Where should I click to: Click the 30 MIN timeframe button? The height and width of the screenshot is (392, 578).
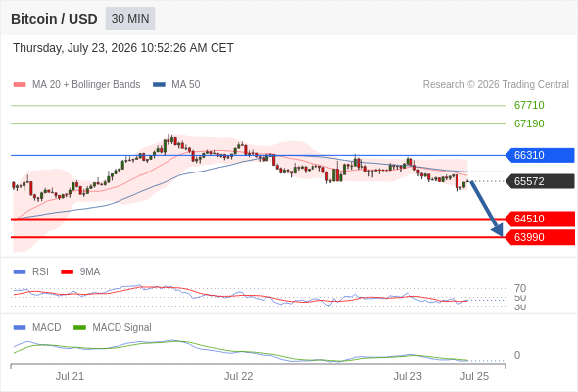(130, 19)
